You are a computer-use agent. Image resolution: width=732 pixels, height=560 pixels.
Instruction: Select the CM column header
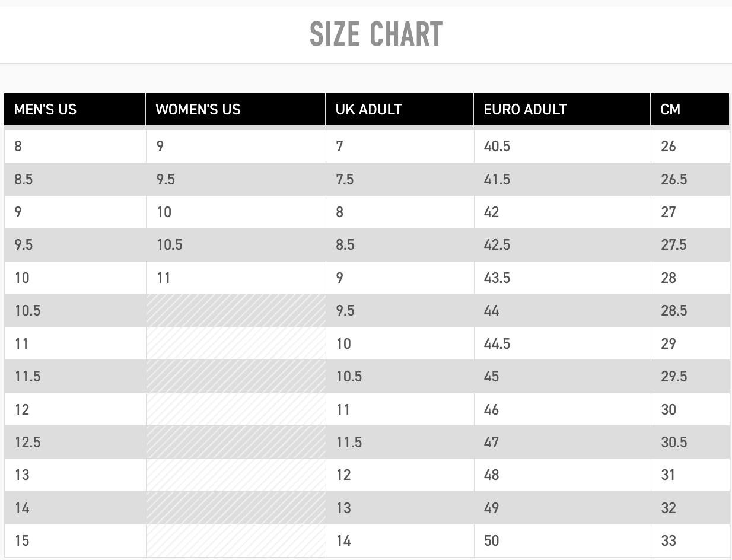pos(670,110)
